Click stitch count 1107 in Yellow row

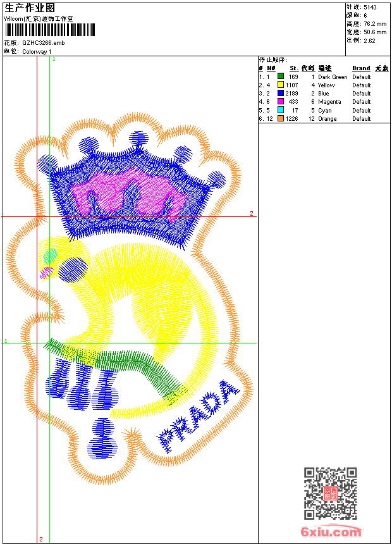(x=291, y=85)
